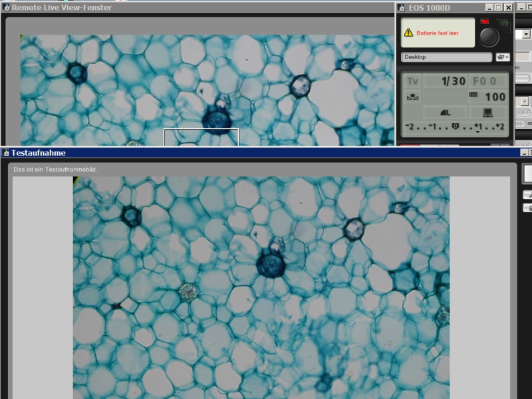The width and height of the screenshot is (532, 399).
Task: Click the white focus frame in live view
Action: (201, 136)
